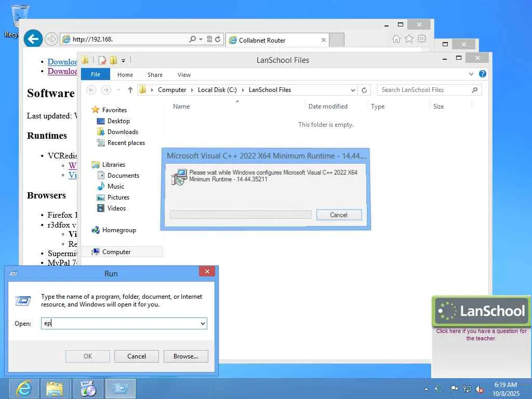Close the Run dialog
This screenshot has height=399, width=532.
207,271
